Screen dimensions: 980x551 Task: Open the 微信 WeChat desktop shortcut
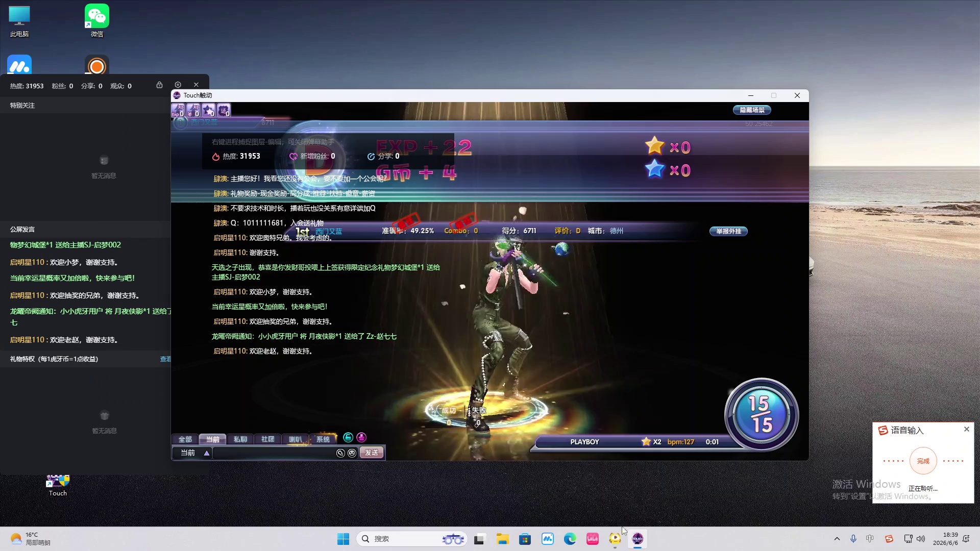97,20
